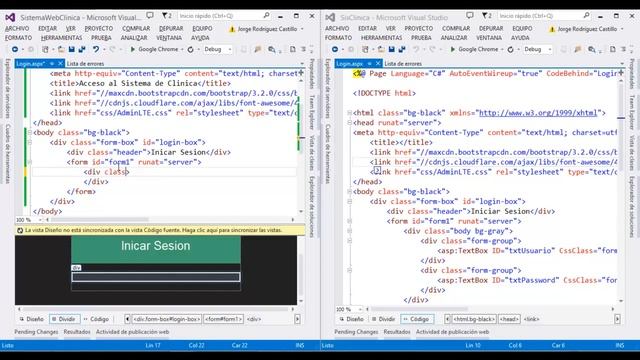Switch to Lista de errores tab in SistemaWebClinica
640x360 pixels.
[x=85, y=64]
